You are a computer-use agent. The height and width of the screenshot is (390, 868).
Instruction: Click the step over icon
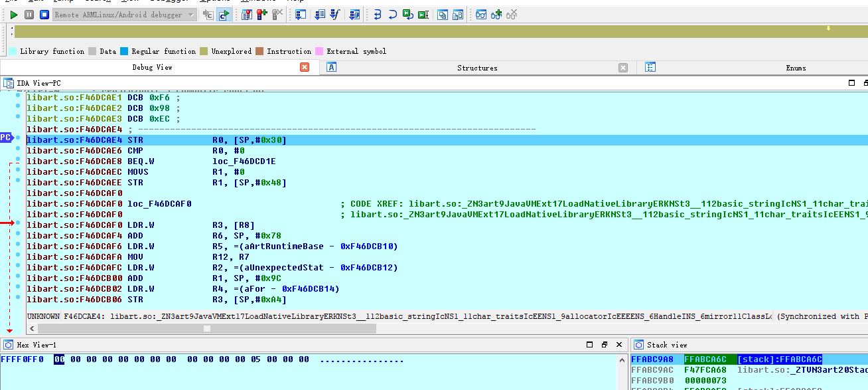pos(392,15)
